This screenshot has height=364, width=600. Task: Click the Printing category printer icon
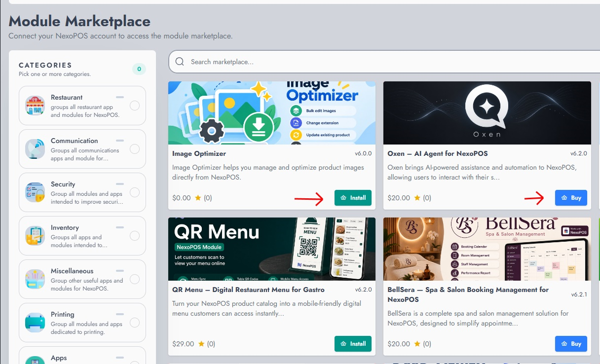click(x=35, y=323)
